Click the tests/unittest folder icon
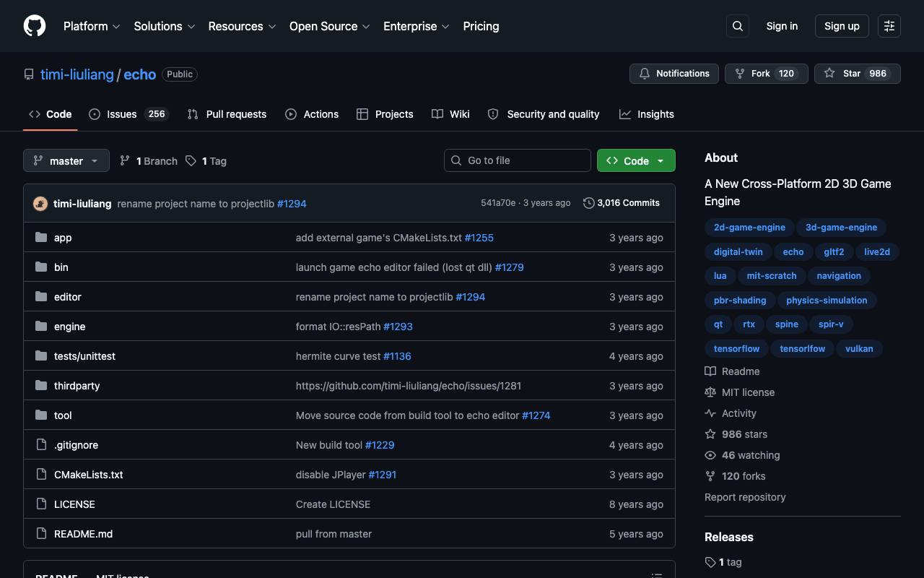This screenshot has width=924, height=578. tap(41, 356)
